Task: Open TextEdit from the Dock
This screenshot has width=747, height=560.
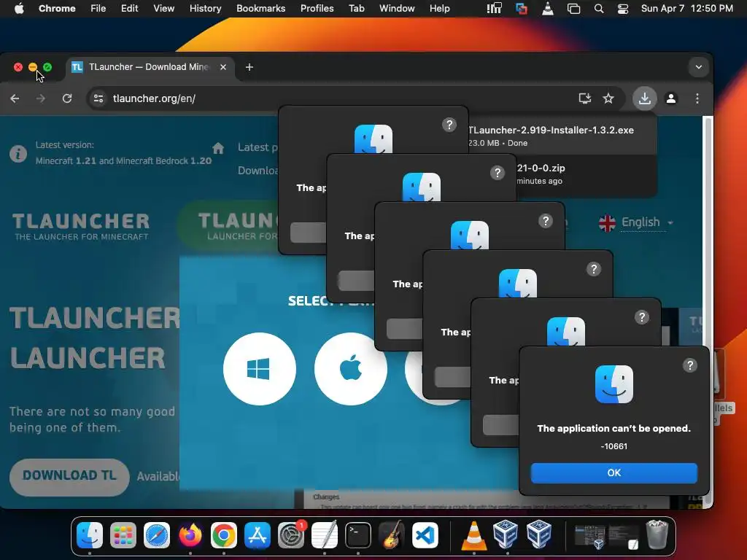Action: [x=325, y=535]
